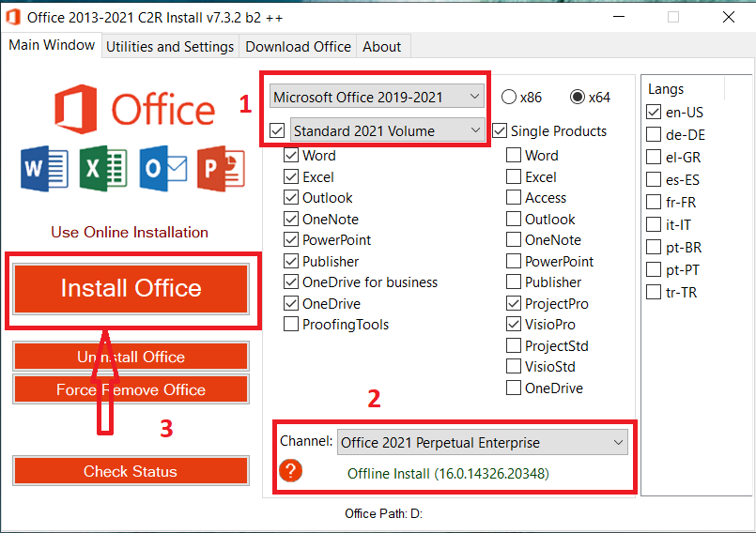This screenshot has height=533, width=756.
Task: Enable the fr-FR language checkbox
Action: [654, 202]
